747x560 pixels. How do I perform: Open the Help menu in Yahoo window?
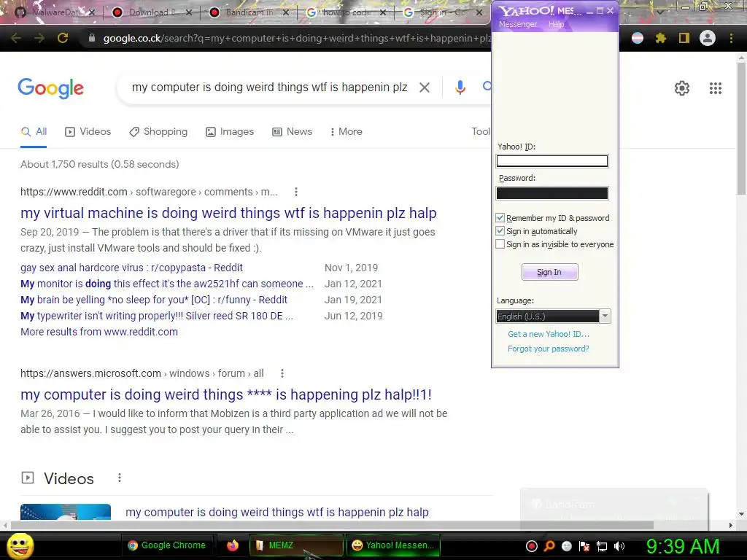(x=556, y=24)
